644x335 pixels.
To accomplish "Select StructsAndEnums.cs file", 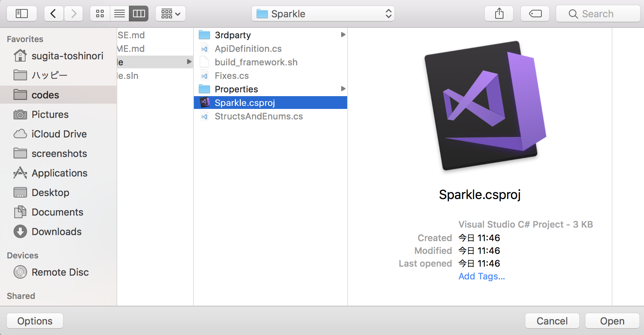I will coord(271,116).
